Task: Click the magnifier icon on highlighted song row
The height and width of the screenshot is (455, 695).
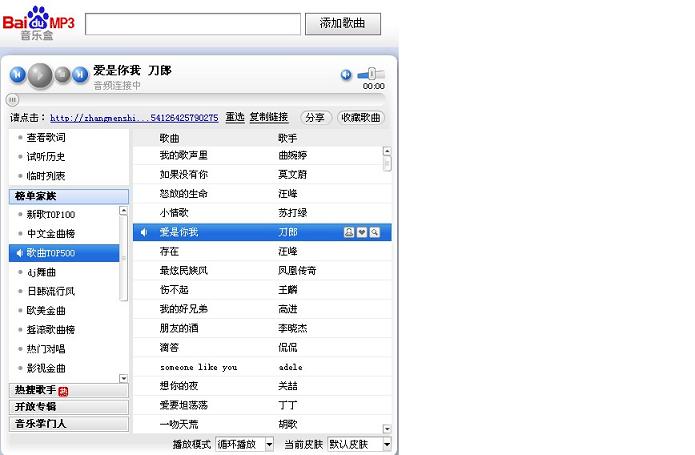Action: click(x=375, y=232)
